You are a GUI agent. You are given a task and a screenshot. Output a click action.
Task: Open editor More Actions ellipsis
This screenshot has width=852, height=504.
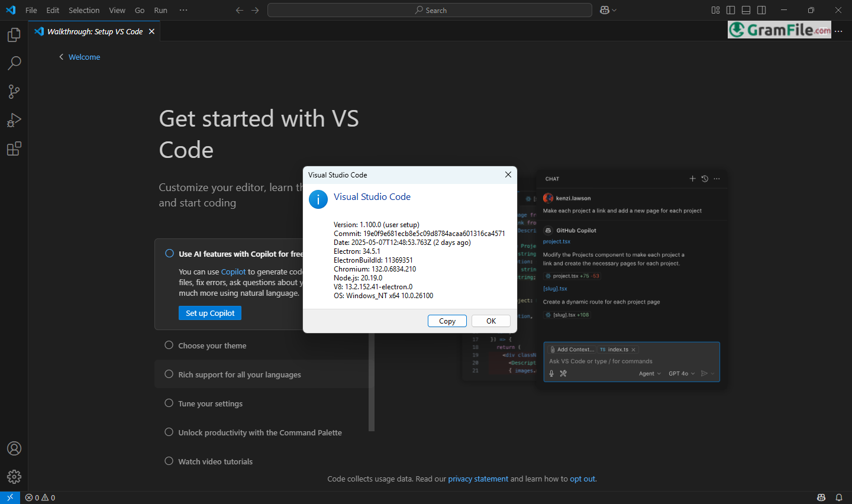pyautogui.click(x=838, y=31)
